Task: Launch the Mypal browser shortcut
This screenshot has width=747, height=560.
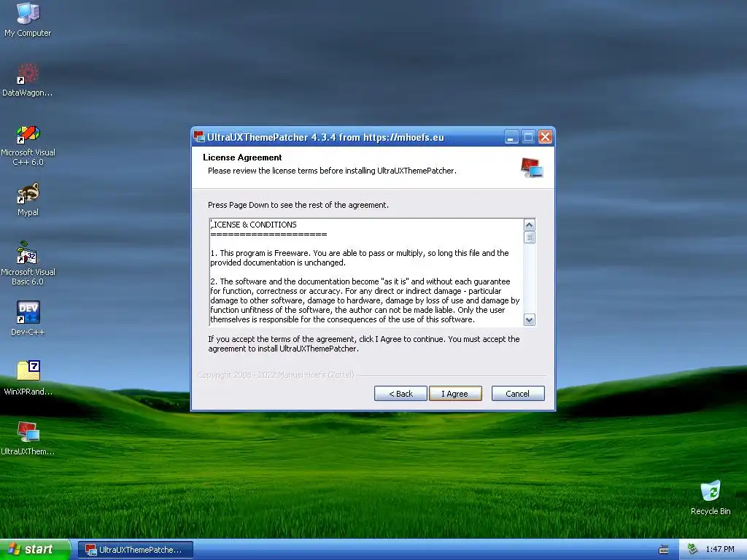Action: [28, 200]
